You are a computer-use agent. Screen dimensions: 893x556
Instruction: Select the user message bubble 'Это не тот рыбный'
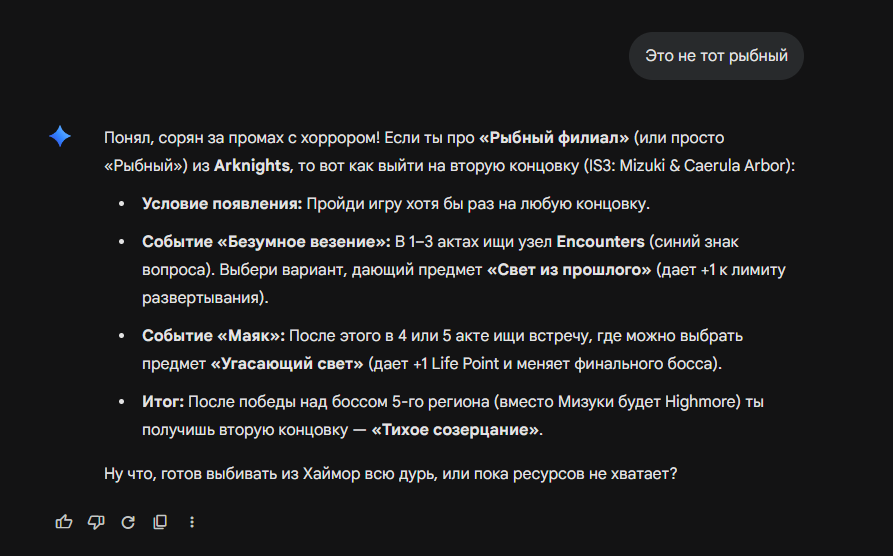[716, 56]
